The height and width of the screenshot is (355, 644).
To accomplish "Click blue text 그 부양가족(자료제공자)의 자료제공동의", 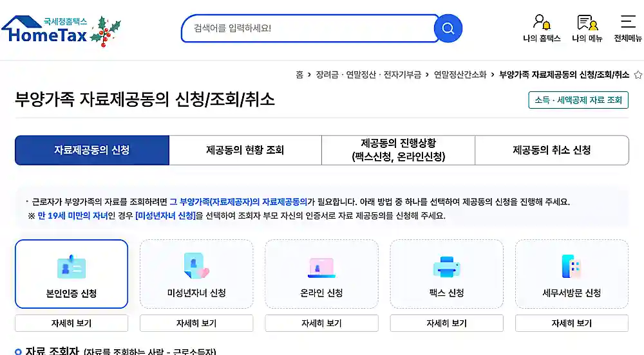I will tap(238, 202).
